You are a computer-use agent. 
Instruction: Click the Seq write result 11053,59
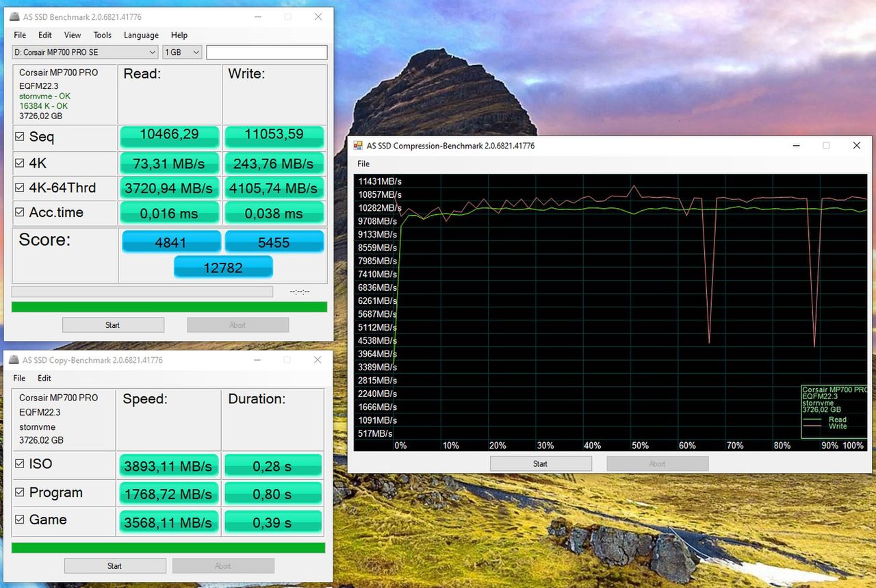(x=274, y=136)
